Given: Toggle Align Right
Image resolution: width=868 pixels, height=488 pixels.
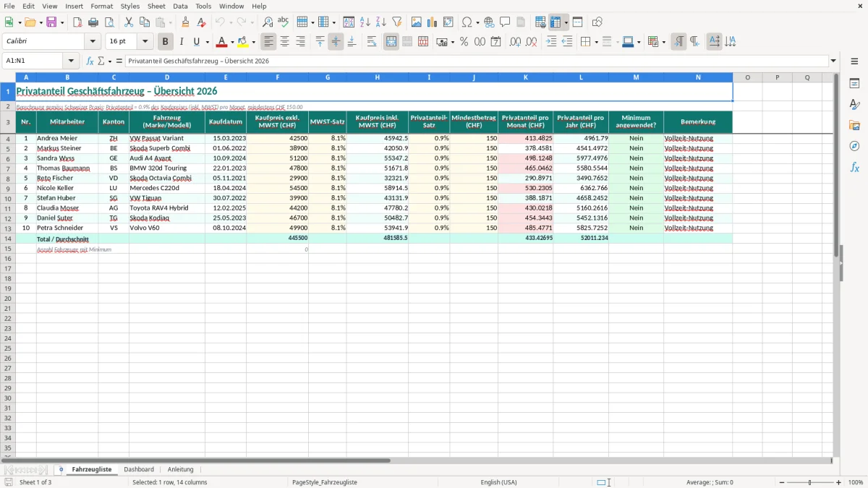Looking at the screenshot, I should (301, 42).
